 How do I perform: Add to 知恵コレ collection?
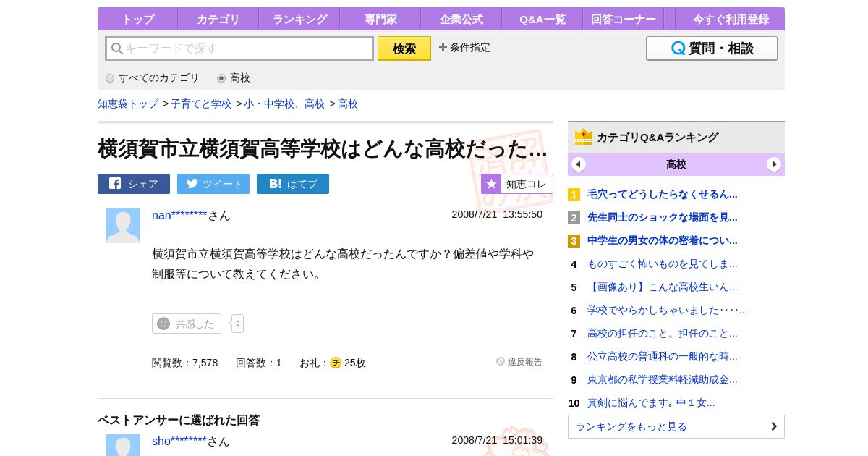[x=517, y=184]
